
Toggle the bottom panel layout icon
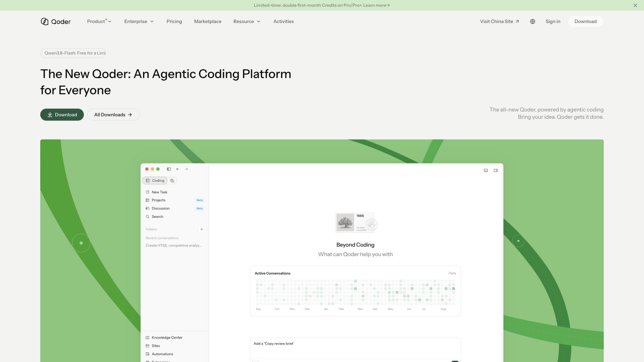coord(486,171)
